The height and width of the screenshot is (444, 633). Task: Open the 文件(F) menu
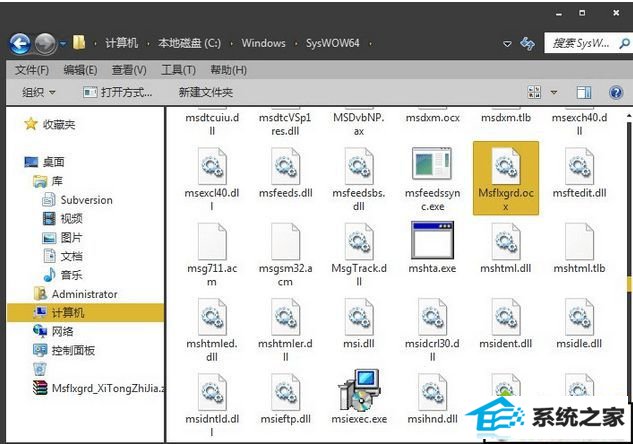32,69
